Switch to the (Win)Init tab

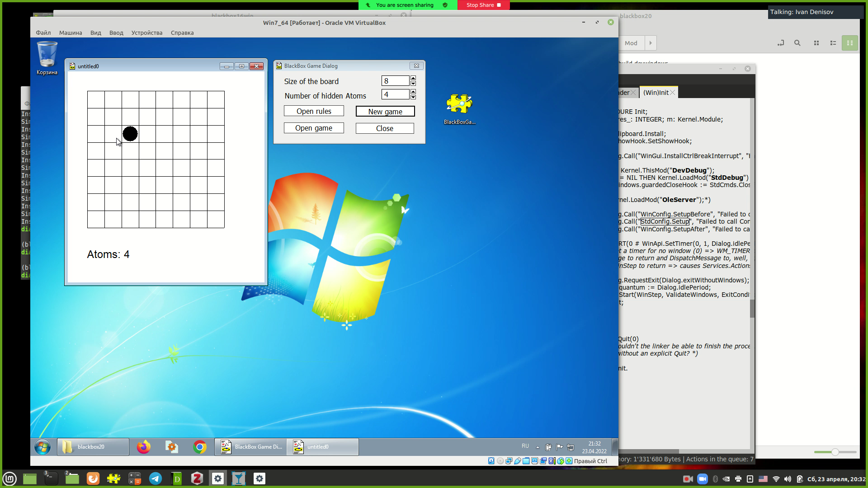pos(656,92)
